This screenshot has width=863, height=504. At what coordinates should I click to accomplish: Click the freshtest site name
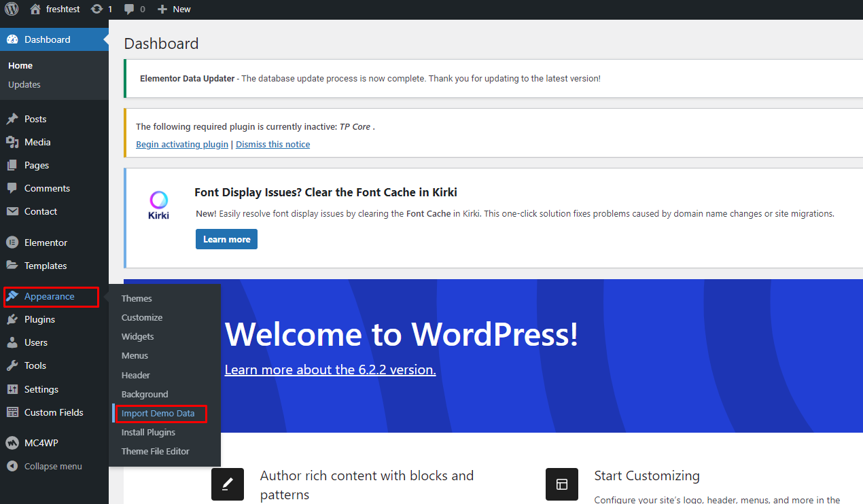point(63,10)
